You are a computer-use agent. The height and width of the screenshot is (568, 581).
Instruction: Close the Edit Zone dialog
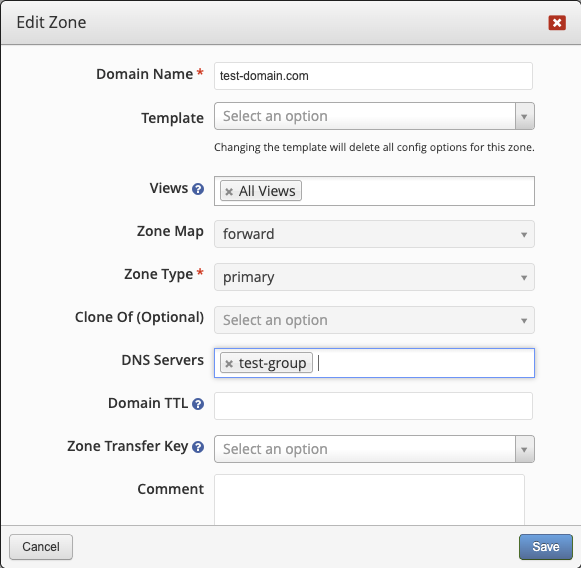(x=557, y=23)
